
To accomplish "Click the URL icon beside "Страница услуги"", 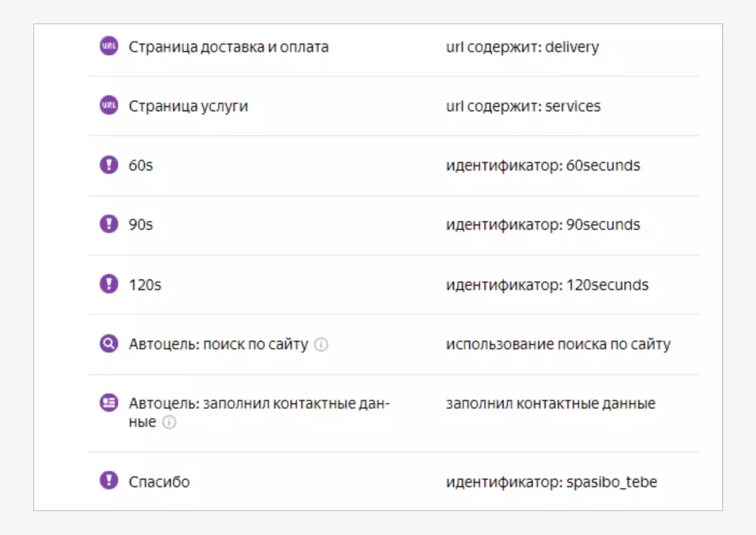I will 108,105.
